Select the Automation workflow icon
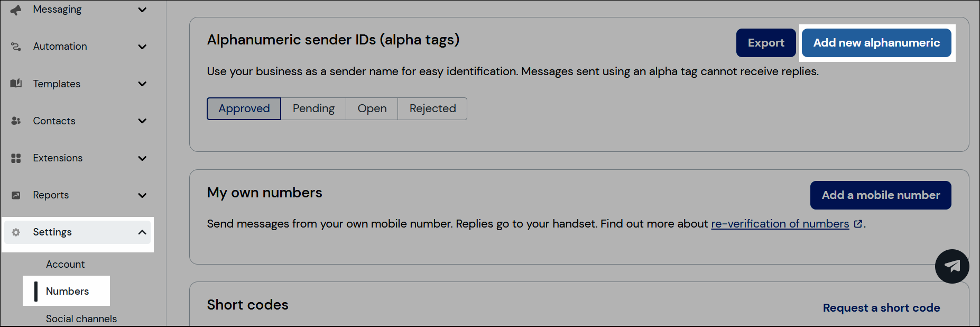The height and width of the screenshot is (327, 980). 15,47
